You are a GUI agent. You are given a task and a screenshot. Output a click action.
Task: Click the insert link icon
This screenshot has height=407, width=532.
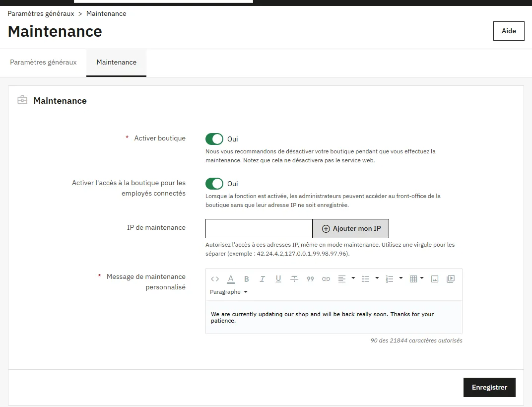point(326,279)
